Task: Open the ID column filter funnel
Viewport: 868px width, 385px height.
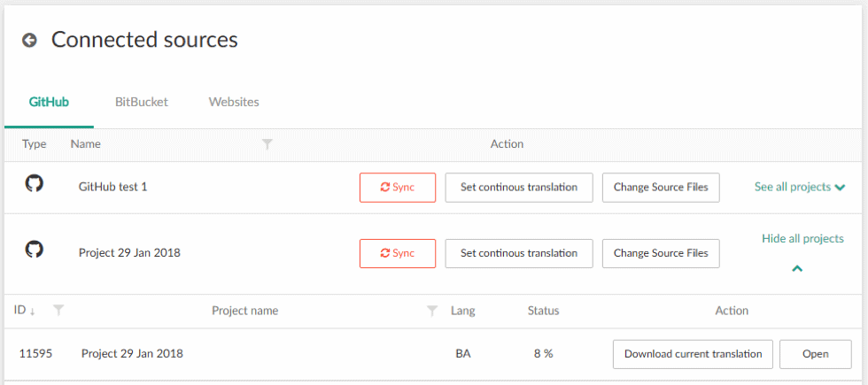Action: point(58,311)
